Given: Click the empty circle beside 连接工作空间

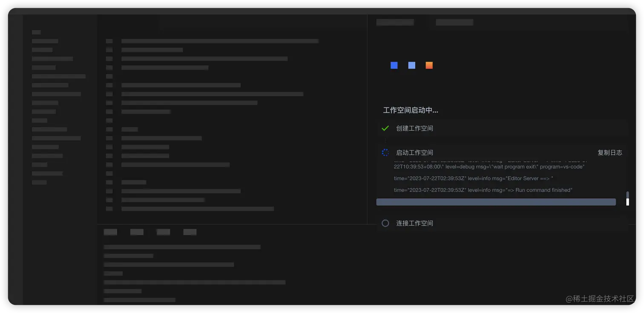Looking at the screenshot, I should point(385,223).
